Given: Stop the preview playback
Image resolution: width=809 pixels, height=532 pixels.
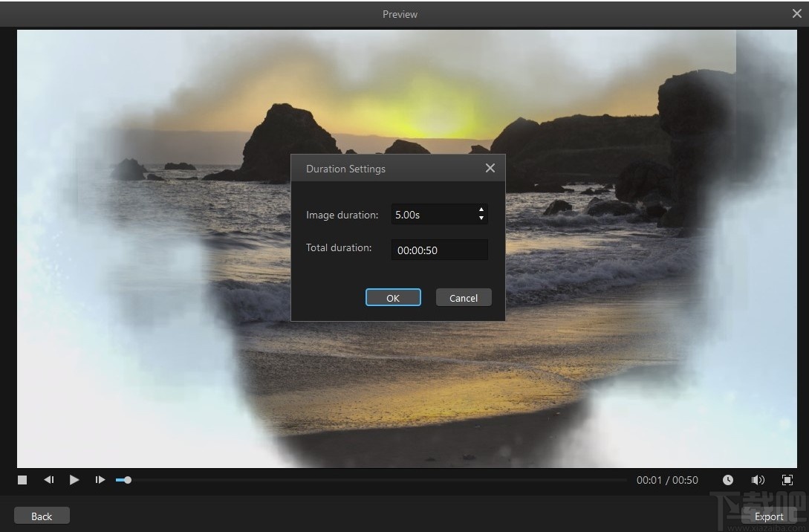Looking at the screenshot, I should [x=22, y=480].
